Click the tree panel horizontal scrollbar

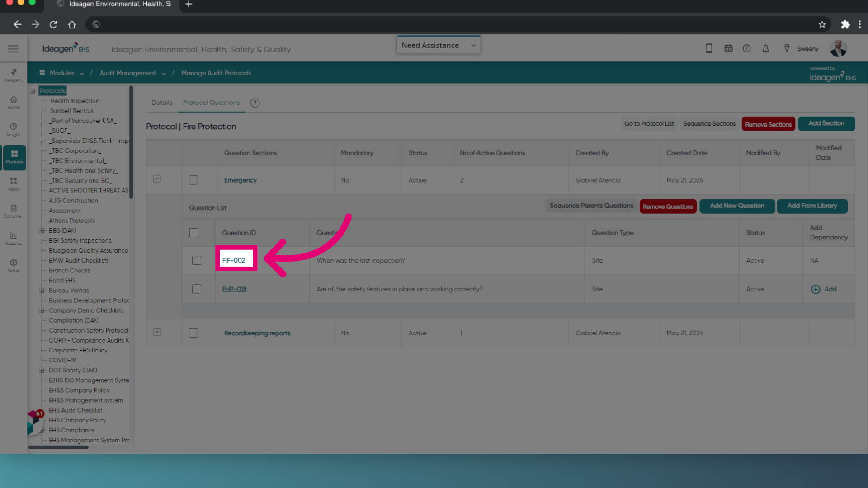pyautogui.click(x=59, y=447)
